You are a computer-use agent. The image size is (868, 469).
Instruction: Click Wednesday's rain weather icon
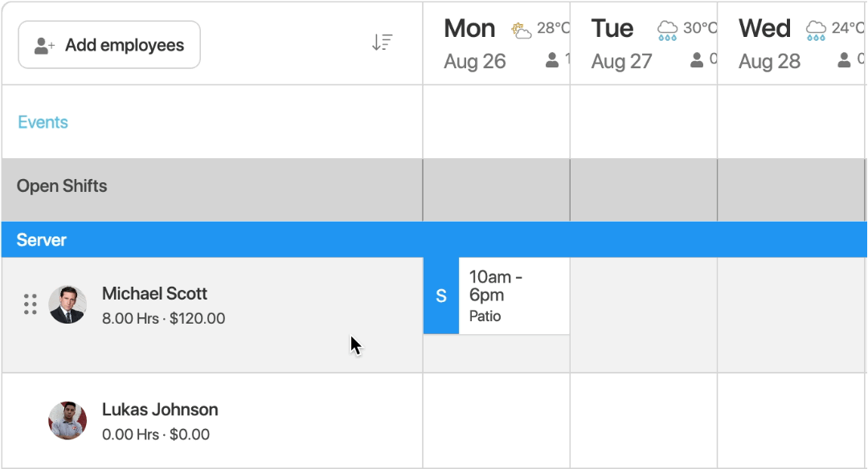[x=815, y=29]
